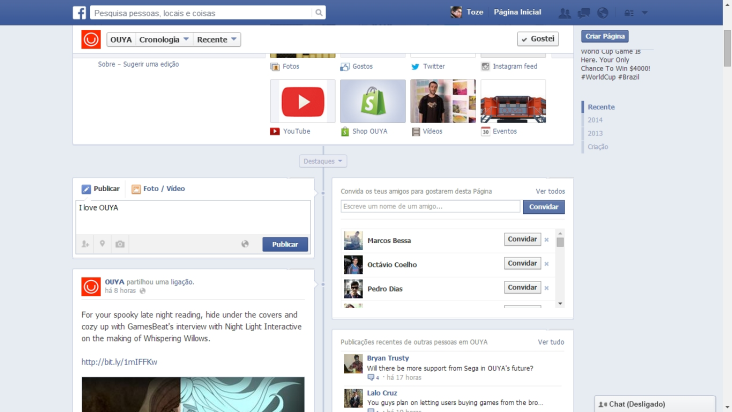Image resolution: width=732 pixels, height=412 pixels.
Task: Invite Pedro Dias to the page
Action: pyautogui.click(x=522, y=287)
